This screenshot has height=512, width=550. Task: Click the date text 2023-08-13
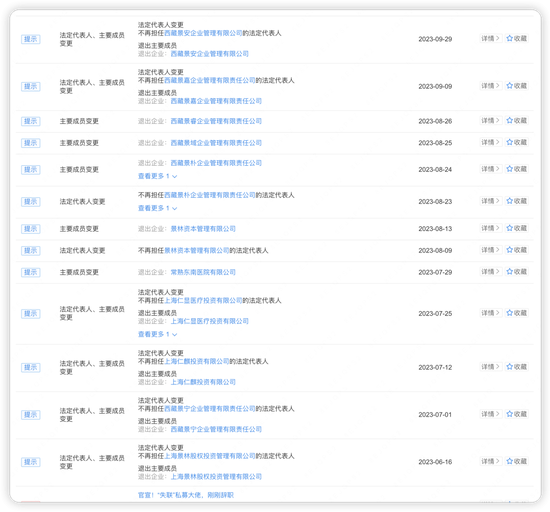click(x=435, y=229)
